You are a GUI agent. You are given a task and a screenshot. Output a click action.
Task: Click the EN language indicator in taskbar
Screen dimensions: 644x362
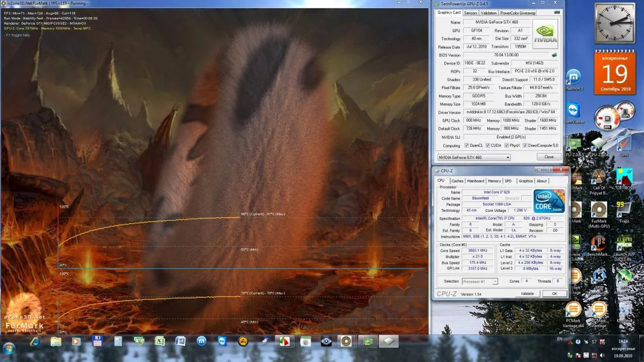tap(560, 339)
